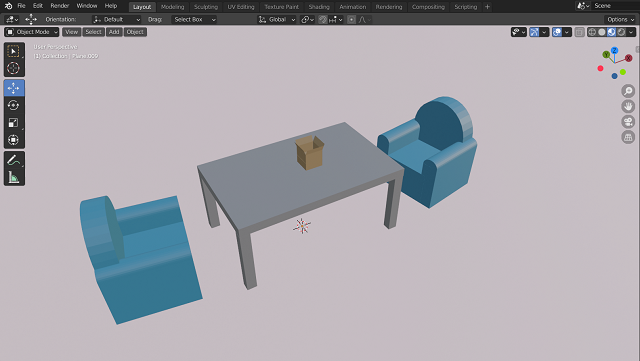The image size is (640, 361).
Task: Click the negative Z blue dot on gizmo
Action: coord(614,76)
